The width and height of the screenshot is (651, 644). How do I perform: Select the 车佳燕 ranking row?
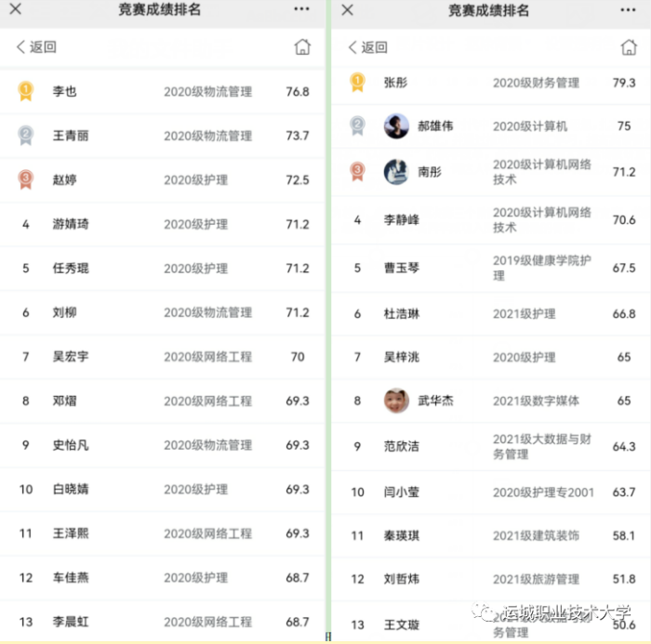pos(163,577)
